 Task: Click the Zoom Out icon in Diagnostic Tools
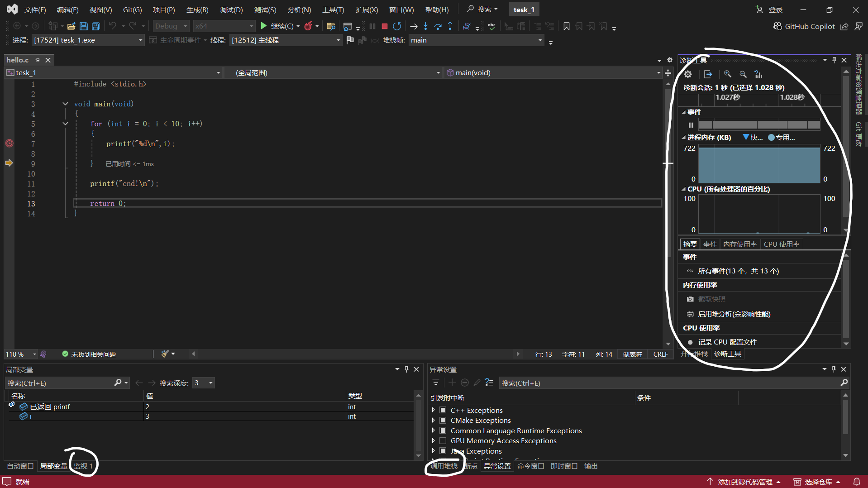(743, 74)
